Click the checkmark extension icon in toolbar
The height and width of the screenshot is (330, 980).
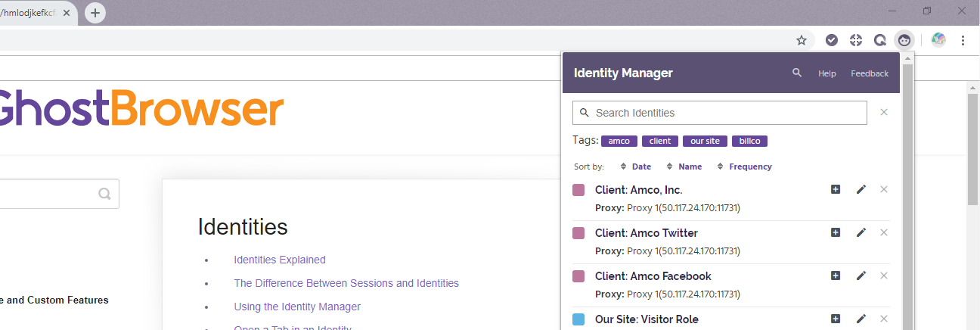point(832,40)
